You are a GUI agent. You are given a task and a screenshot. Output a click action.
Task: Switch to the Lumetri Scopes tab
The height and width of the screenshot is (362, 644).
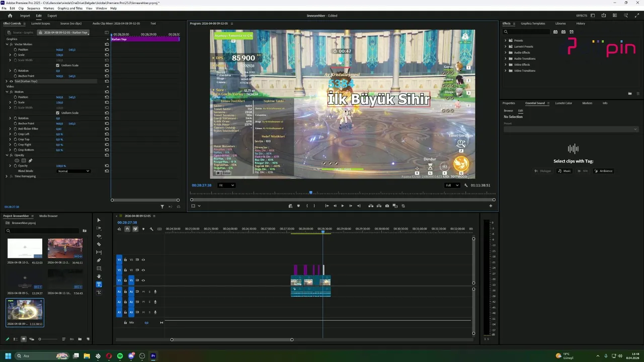pyautogui.click(x=41, y=23)
